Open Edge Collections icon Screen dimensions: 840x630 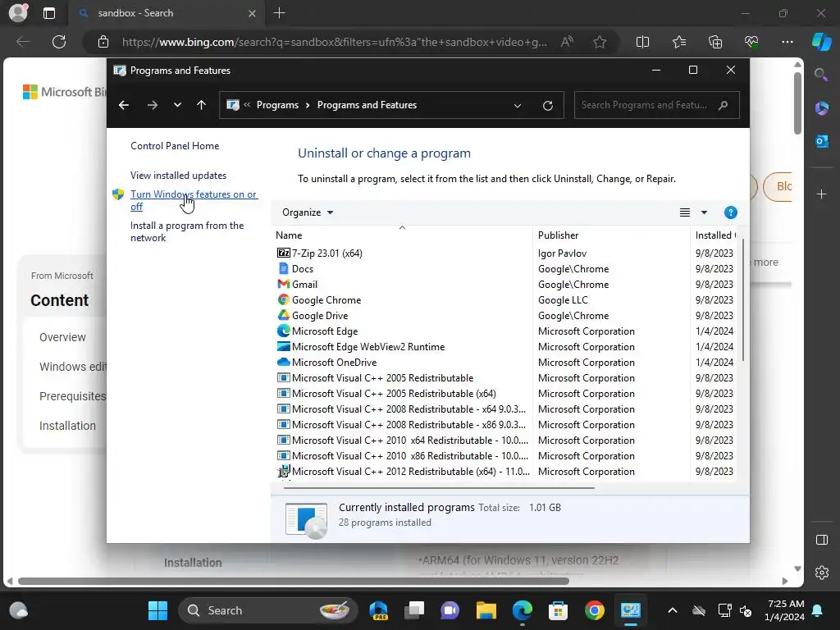715,42
